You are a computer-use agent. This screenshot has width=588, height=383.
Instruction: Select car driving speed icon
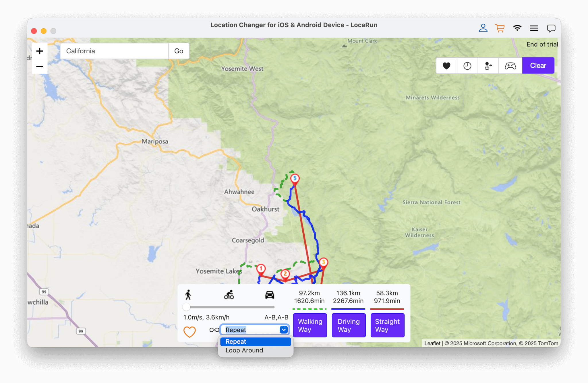click(x=270, y=295)
